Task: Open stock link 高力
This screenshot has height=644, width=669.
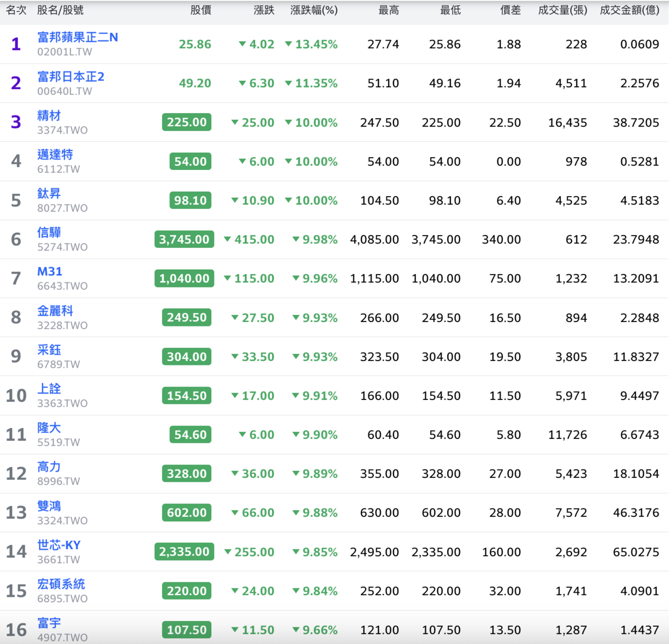Action: coord(49,467)
